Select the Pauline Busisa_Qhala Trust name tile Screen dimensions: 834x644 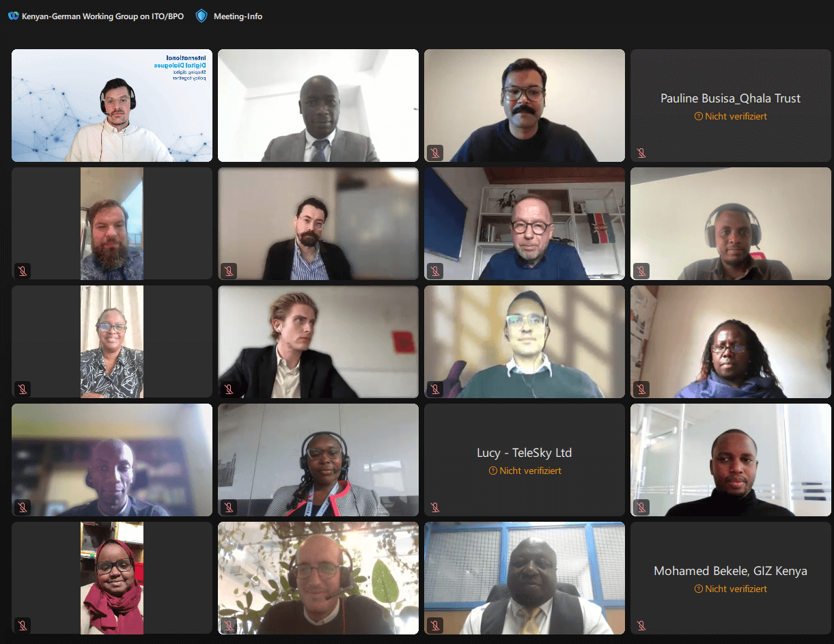[730, 105]
